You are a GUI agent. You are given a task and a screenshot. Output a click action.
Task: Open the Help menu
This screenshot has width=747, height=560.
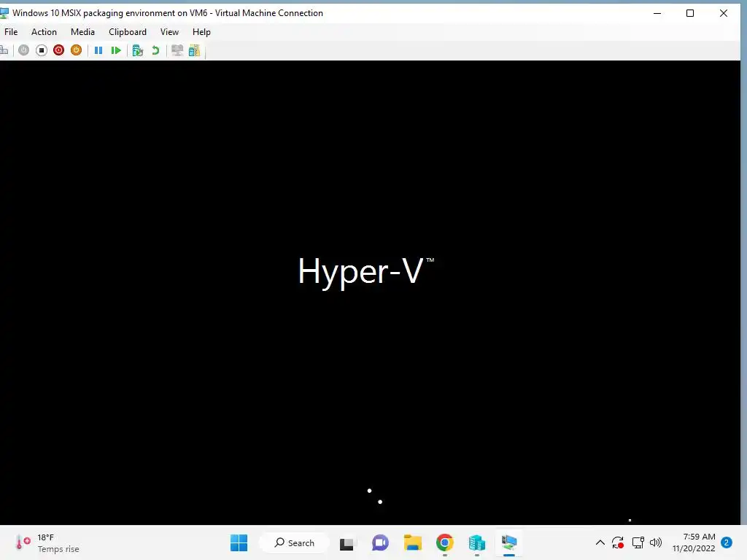[201, 32]
